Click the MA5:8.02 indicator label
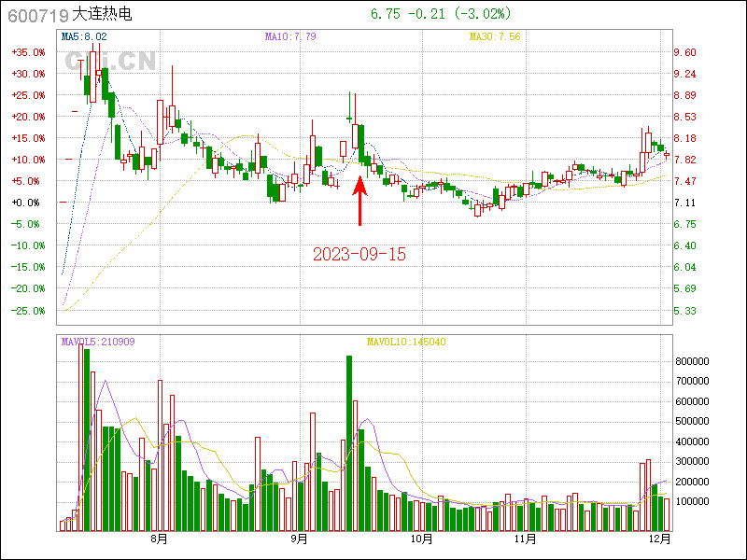This screenshot has width=747, height=560. pos(84,36)
